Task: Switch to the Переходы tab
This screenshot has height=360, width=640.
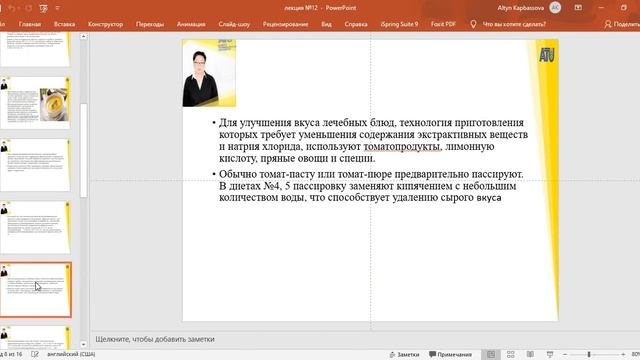Action: click(x=150, y=24)
